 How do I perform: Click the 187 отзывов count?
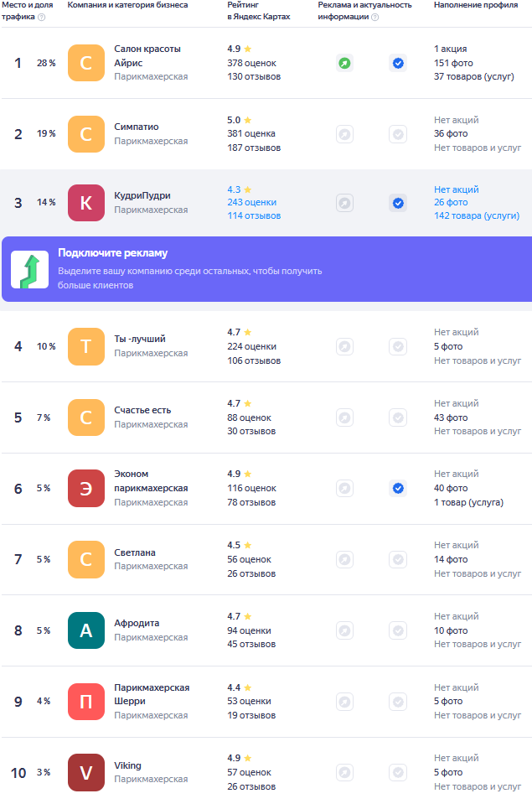254,148
